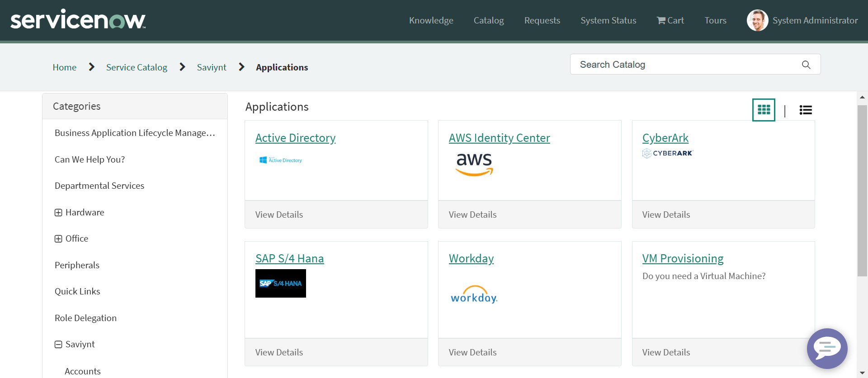The height and width of the screenshot is (378, 868).
Task: View Details for VM Provisioning
Action: (x=666, y=352)
